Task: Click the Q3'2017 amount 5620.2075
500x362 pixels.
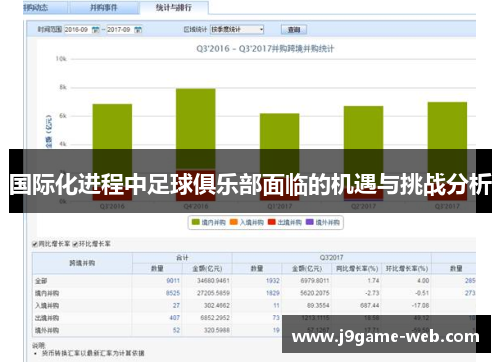Action: [x=315, y=293]
